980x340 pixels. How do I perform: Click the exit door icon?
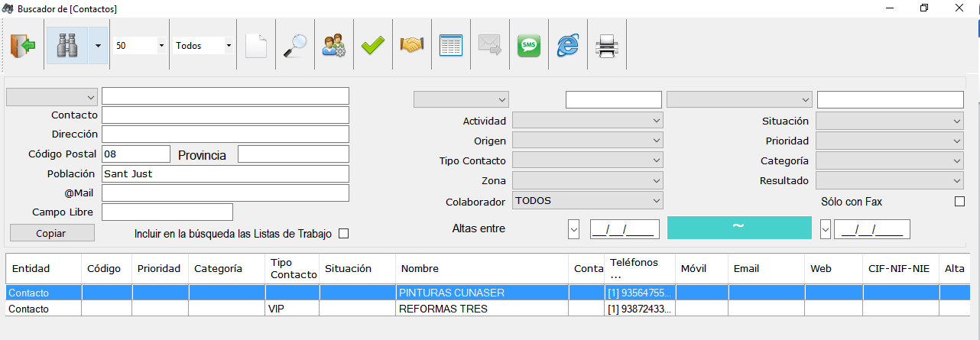(x=23, y=46)
